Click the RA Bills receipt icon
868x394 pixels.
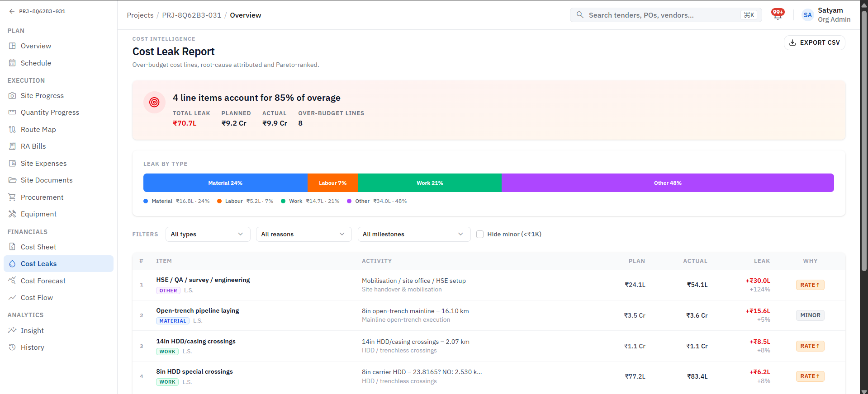pyautogui.click(x=12, y=146)
